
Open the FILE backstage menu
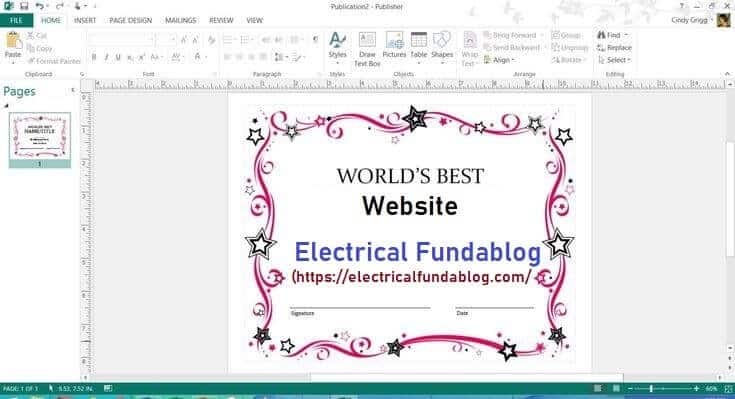[16, 20]
